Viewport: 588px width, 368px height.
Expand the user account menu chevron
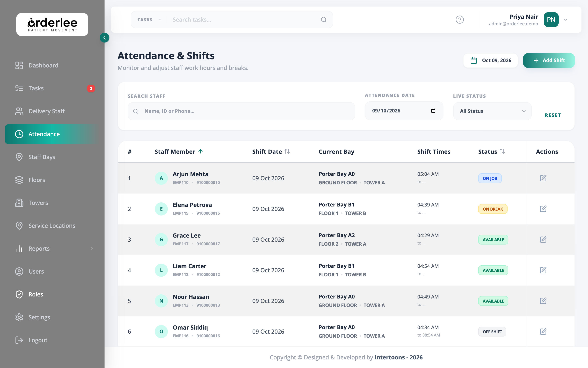point(565,20)
